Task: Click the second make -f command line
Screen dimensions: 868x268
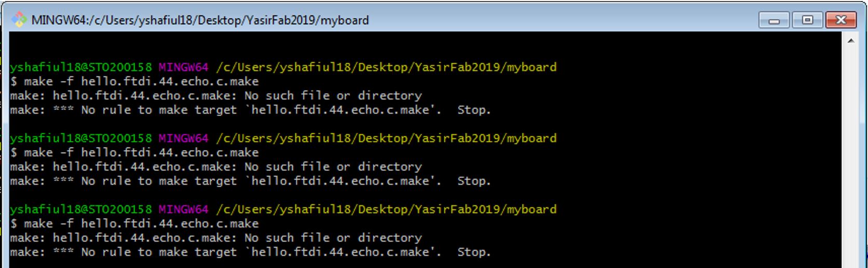Action: [134, 153]
